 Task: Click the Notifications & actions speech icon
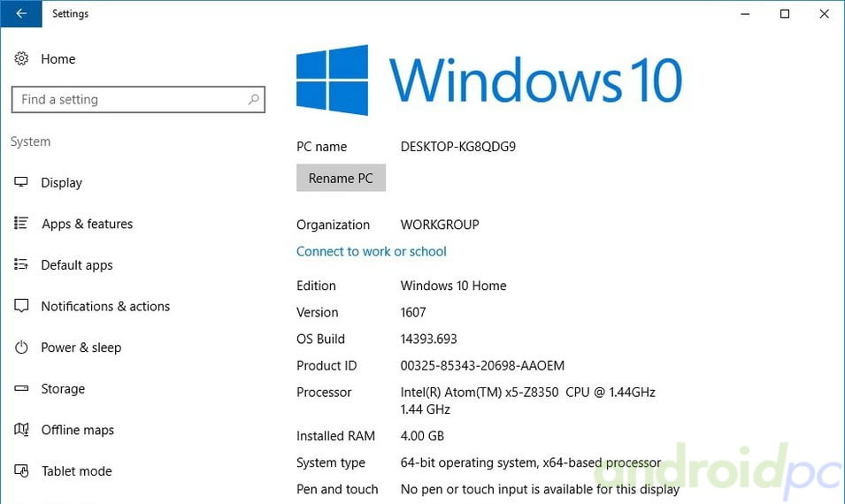(21, 306)
